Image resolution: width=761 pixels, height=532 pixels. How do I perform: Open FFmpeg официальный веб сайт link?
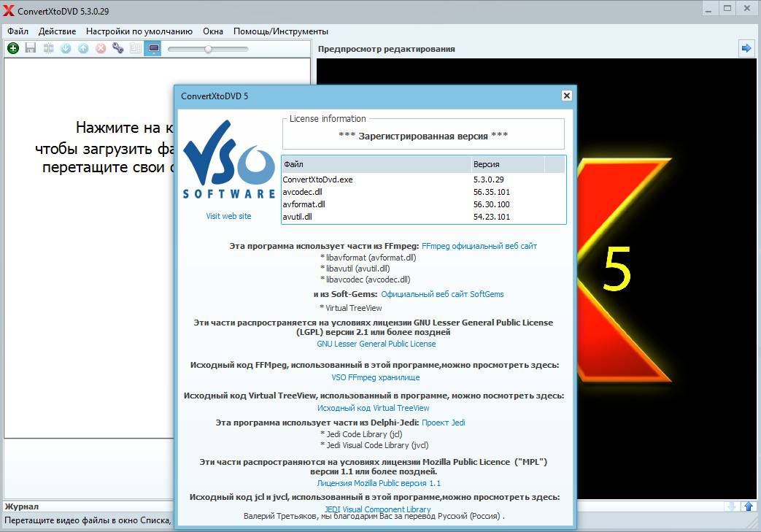click(x=479, y=246)
